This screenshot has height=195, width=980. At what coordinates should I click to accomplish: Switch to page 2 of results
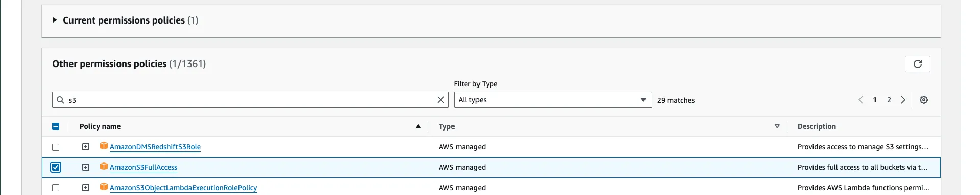coord(889,100)
